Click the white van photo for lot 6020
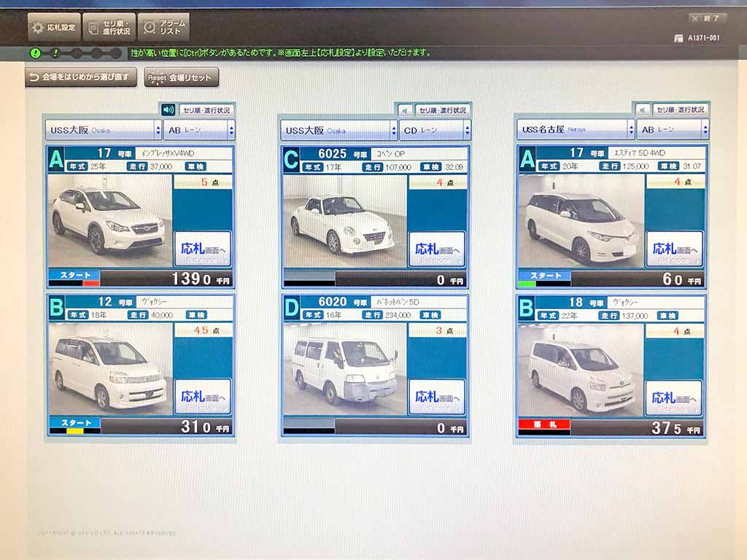Viewport: 747px width, 560px height. click(344, 368)
